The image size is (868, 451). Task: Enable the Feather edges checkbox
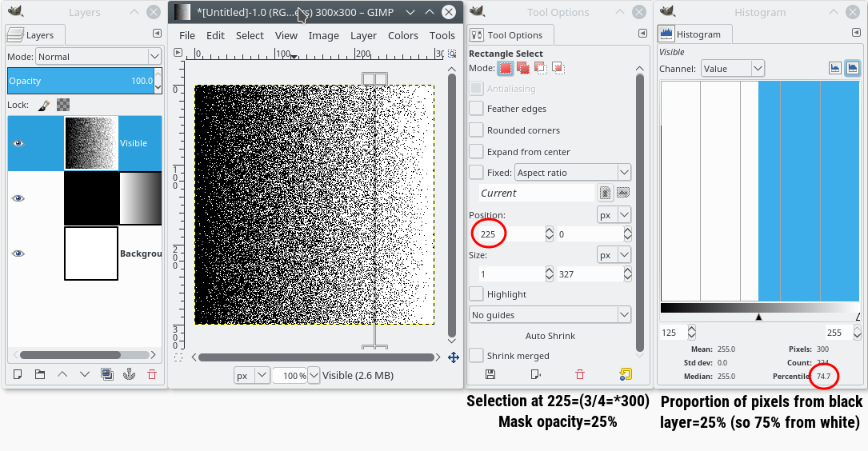coord(476,109)
